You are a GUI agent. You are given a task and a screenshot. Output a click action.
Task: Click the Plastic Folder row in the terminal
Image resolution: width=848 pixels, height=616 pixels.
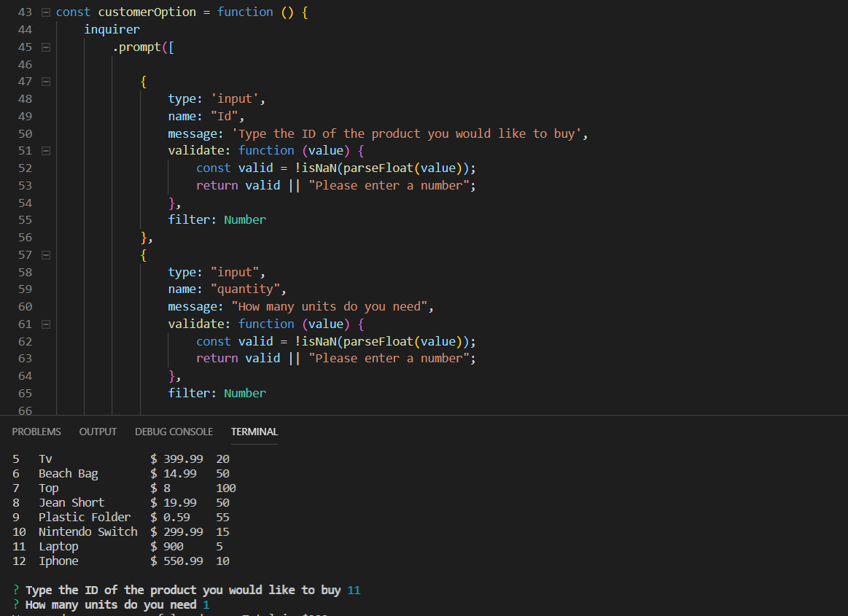coord(85,518)
